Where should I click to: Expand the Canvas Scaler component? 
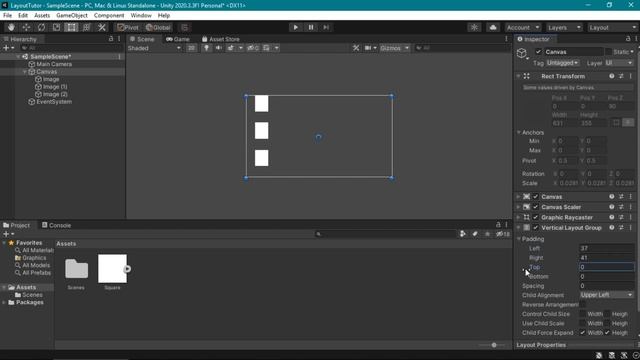click(x=518, y=207)
